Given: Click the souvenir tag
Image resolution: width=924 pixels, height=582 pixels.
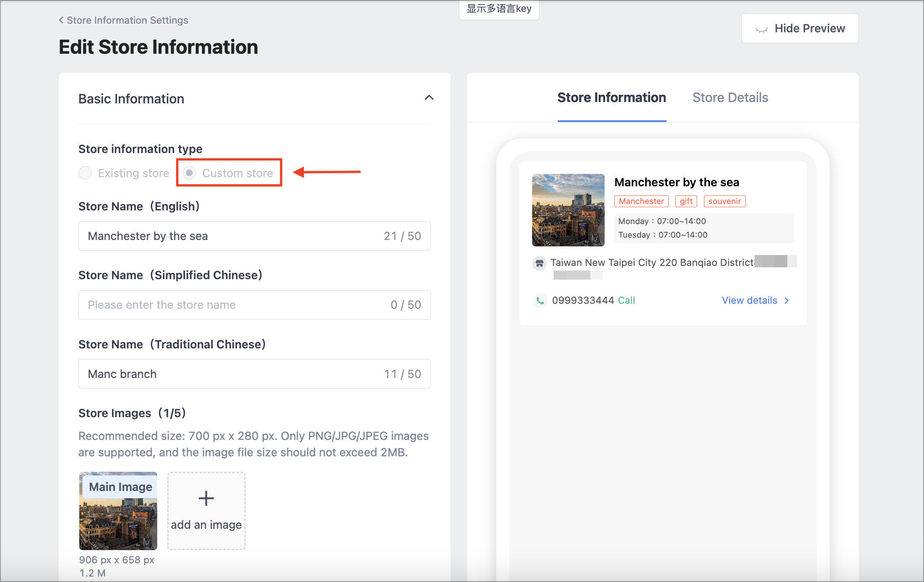Looking at the screenshot, I should pyautogui.click(x=724, y=201).
